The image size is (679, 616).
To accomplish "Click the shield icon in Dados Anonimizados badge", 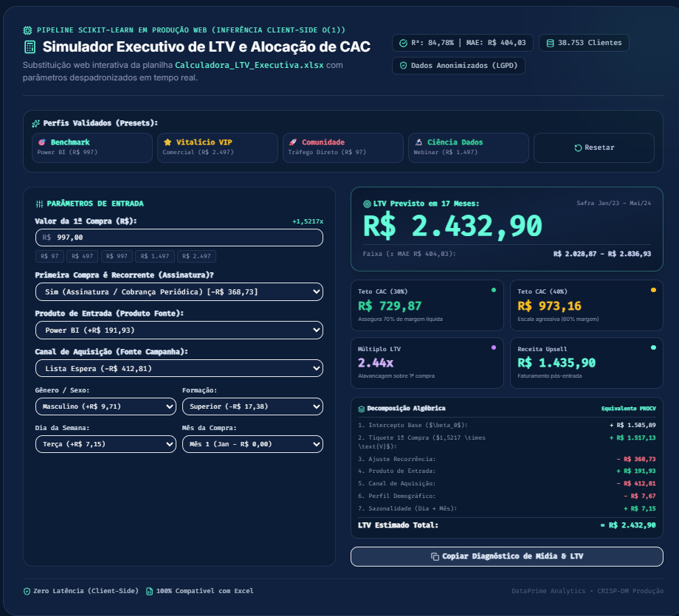I will click(403, 66).
